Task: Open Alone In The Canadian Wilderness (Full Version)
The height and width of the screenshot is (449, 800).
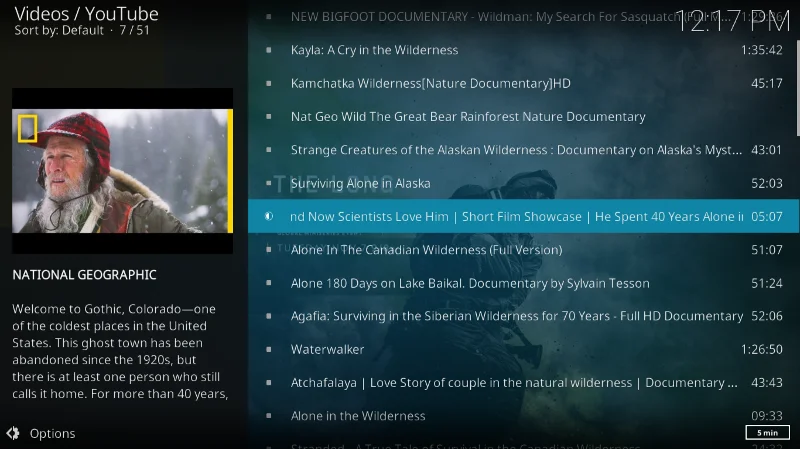Action: coord(523,250)
